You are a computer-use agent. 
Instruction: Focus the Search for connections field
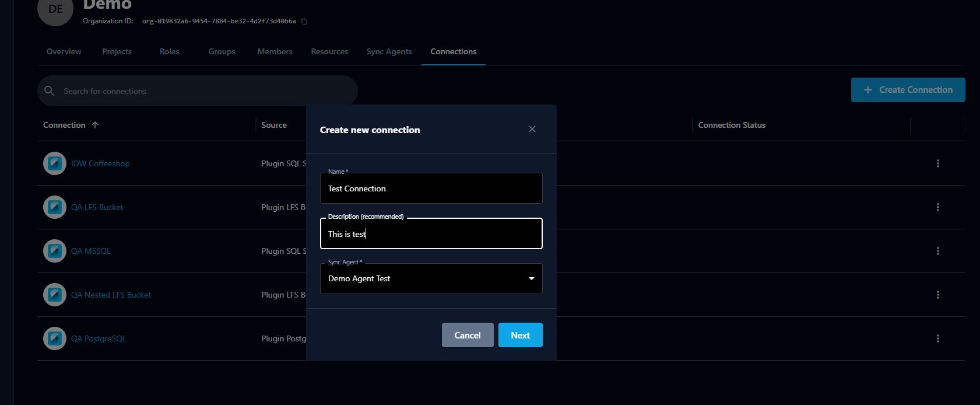click(x=198, y=90)
